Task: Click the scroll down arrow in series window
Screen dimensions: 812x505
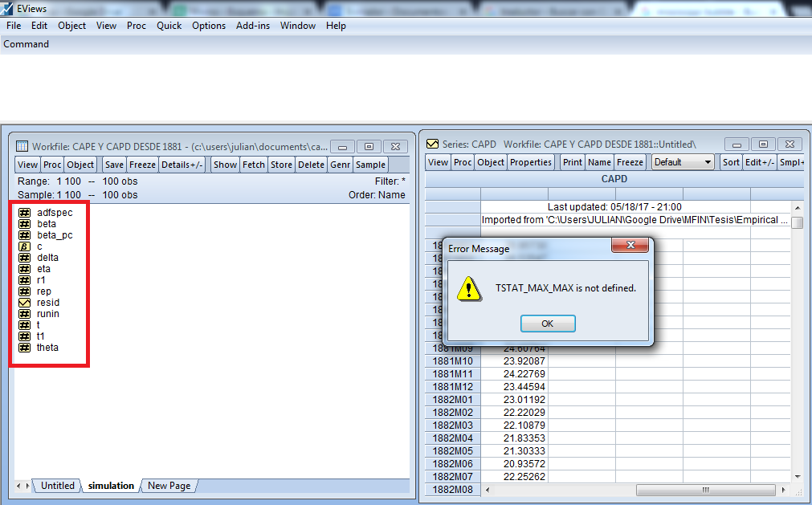Action: (x=798, y=476)
